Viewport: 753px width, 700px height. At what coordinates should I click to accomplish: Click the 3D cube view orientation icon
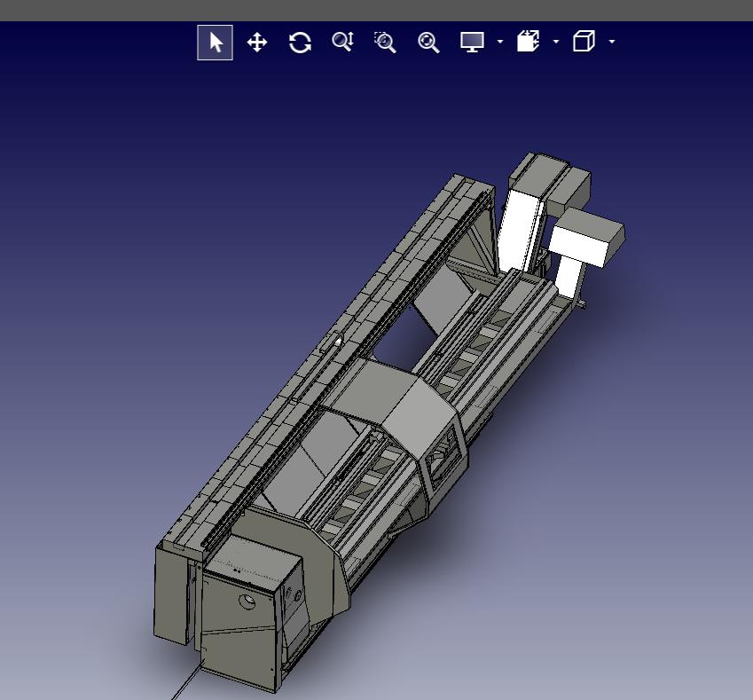[584, 41]
